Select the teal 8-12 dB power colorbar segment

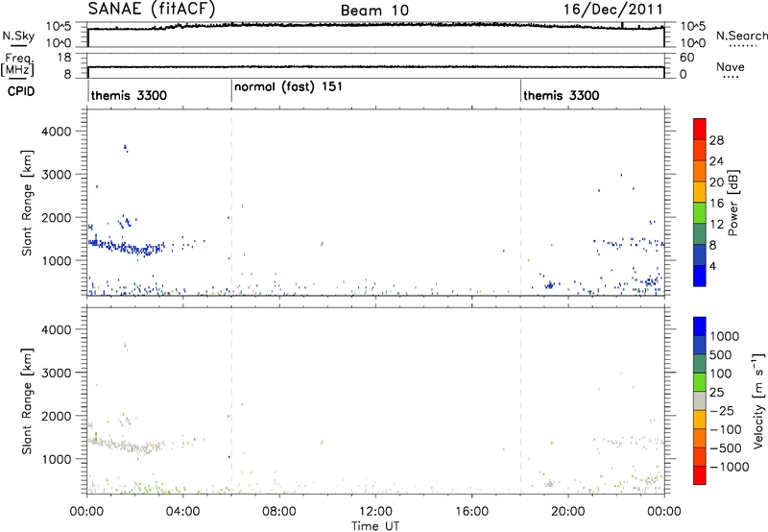coord(700,233)
